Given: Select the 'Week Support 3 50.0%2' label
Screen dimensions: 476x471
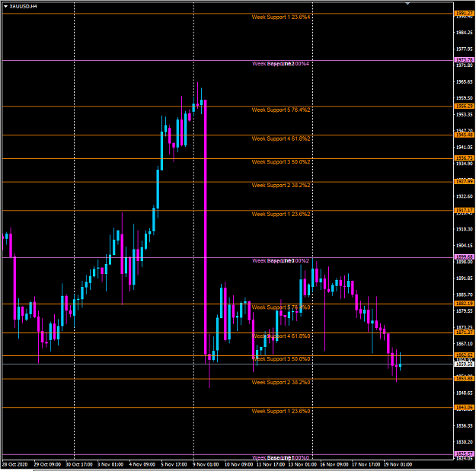Looking at the screenshot, I should (x=281, y=162).
